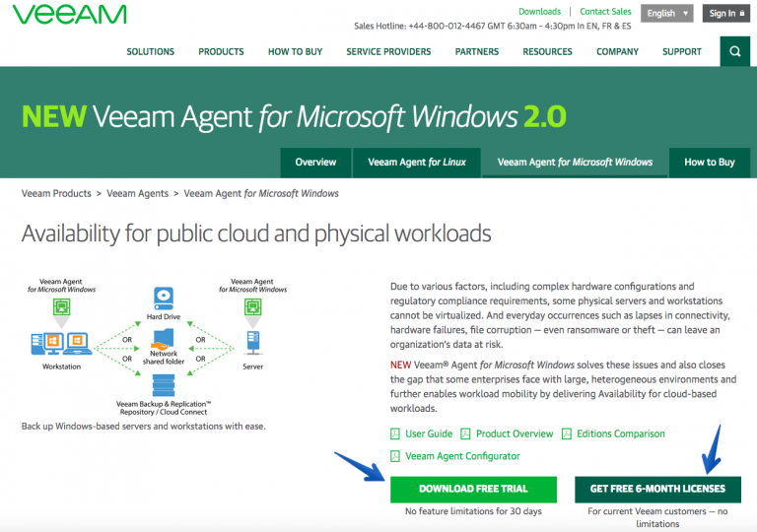The image size is (757, 532).
Task: Click the Veeam Agent icon above Workstation
Action: point(61,306)
